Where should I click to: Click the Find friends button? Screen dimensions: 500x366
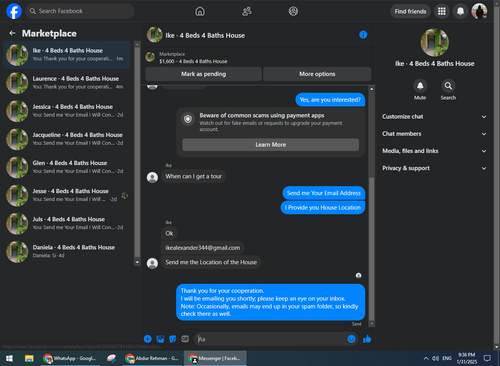click(x=410, y=11)
